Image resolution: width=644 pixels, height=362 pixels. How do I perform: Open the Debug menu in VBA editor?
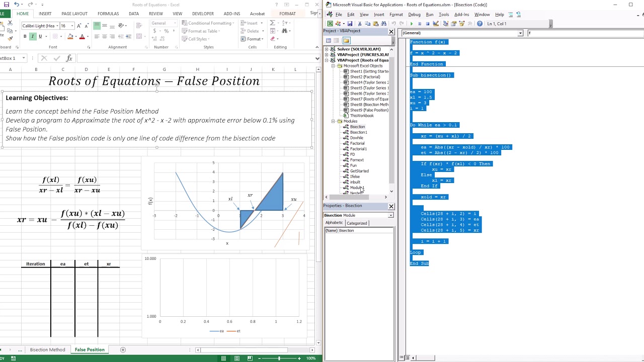(414, 15)
